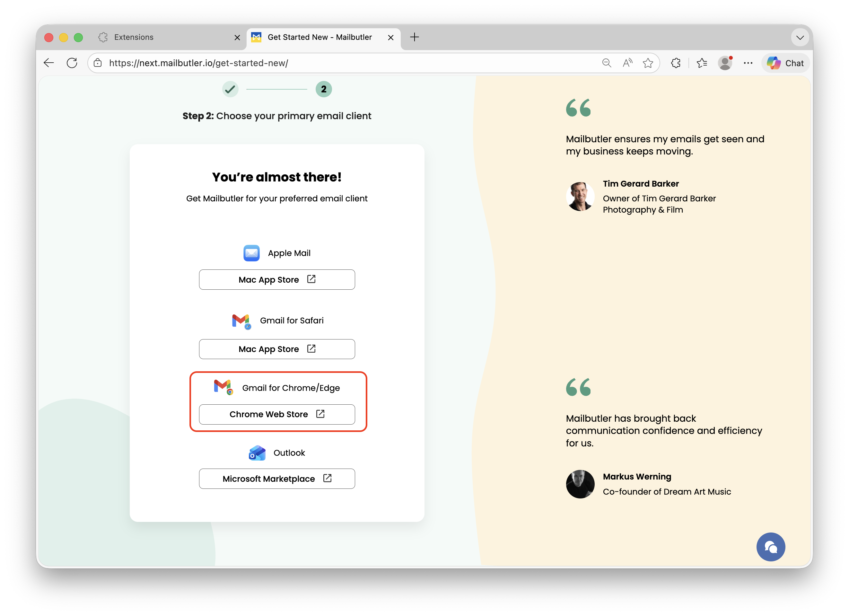This screenshot has width=849, height=616.
Task: Click the macOS yellow minimize window button
Action: (64, 38)
